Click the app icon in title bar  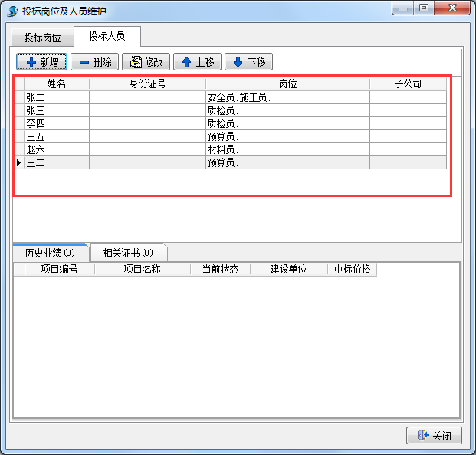(x=12, y=10)
